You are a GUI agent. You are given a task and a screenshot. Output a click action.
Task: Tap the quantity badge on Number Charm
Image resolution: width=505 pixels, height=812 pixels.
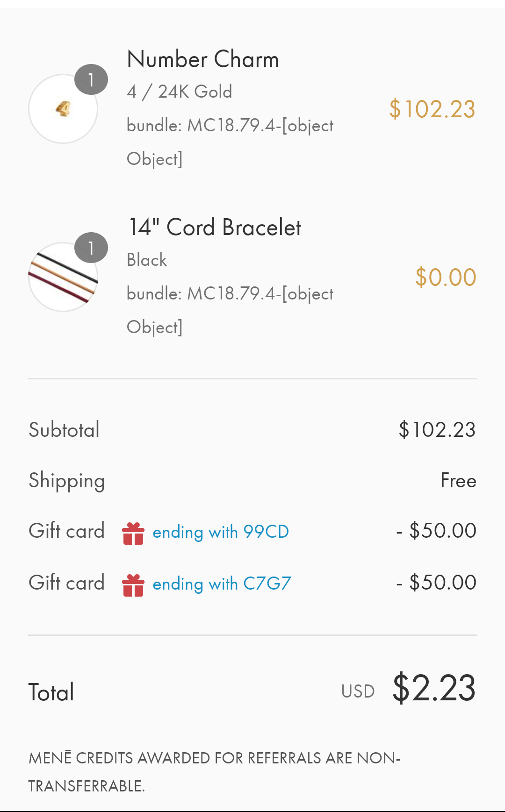pos(91,79)
